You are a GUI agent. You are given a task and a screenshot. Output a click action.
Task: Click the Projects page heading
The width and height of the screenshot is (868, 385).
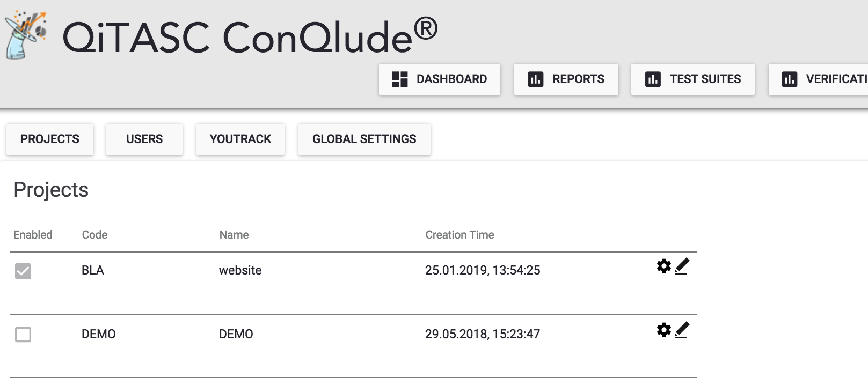51,190
